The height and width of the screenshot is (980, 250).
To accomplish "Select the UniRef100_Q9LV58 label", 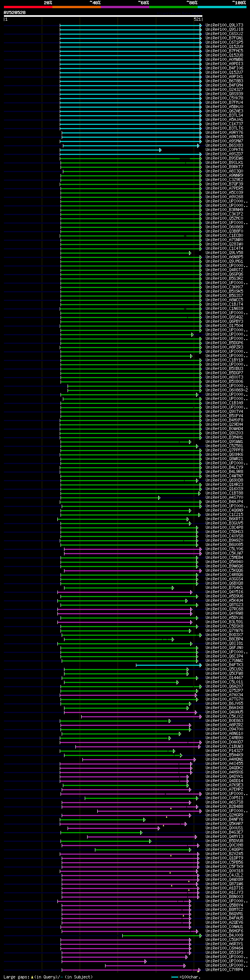I will [x=224, y=253].
